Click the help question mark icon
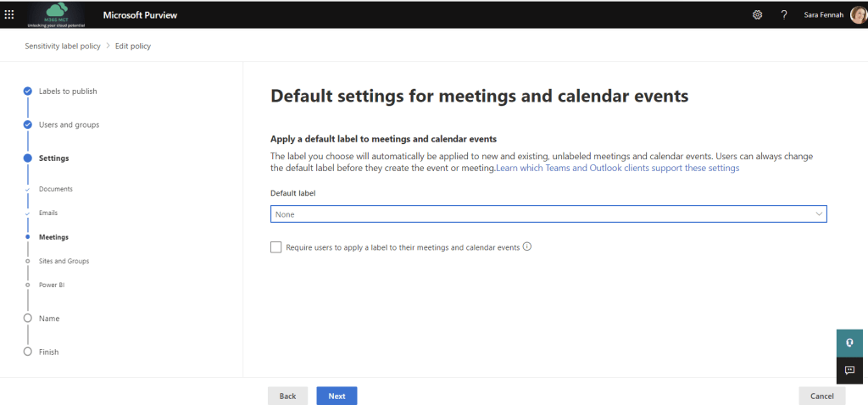 [x=784, y=14]
